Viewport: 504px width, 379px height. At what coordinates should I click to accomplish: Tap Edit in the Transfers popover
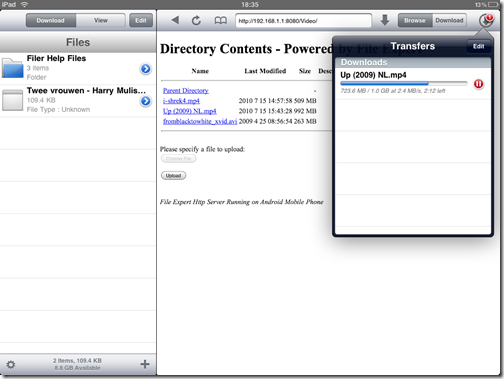478,46
